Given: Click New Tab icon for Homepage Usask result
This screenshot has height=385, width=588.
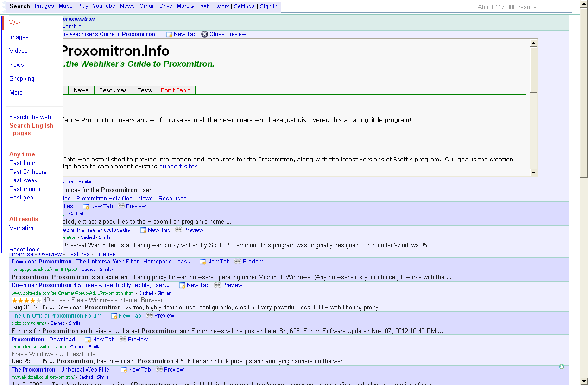Looking at the screenshot, I should tap(202, 262).
